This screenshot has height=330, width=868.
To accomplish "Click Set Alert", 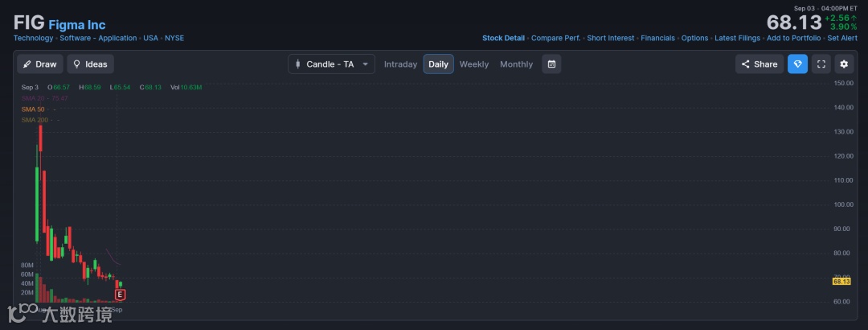I will [842, 39].
